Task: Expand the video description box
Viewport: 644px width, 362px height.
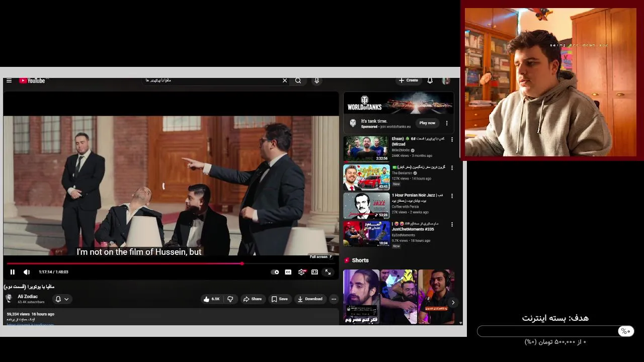Action: (x=171, y=318)
